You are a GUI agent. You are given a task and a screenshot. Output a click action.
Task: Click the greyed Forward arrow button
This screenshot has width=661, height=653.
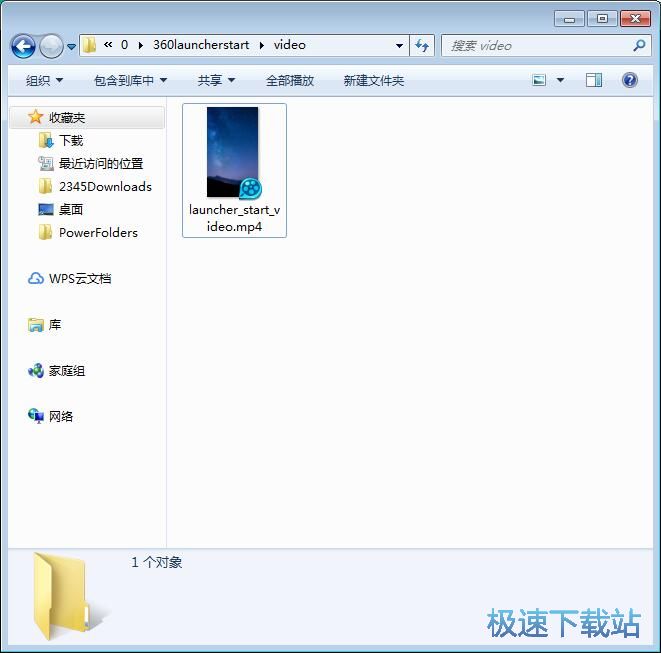51,46
